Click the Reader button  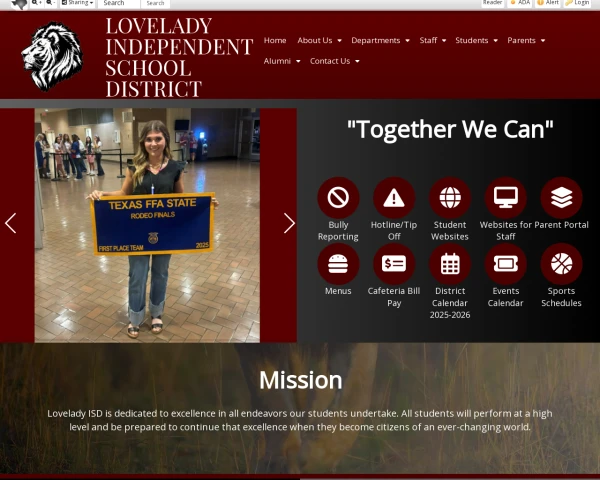tap(492, 3)
